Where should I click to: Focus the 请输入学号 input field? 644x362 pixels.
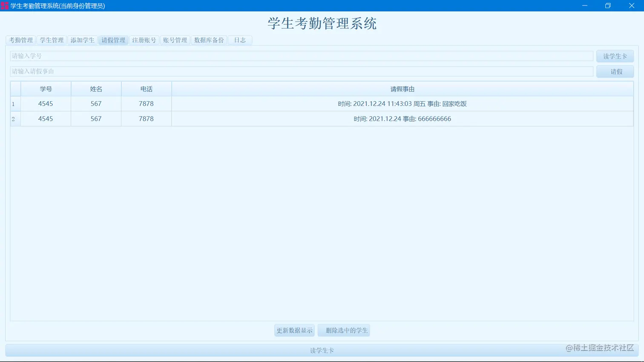[302, 56]
